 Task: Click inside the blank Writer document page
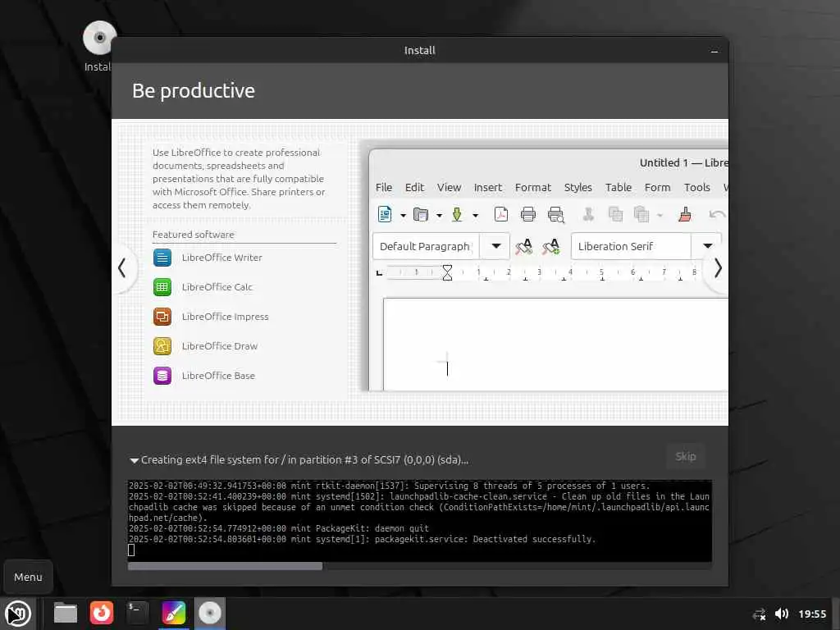[x=555, y=344]
